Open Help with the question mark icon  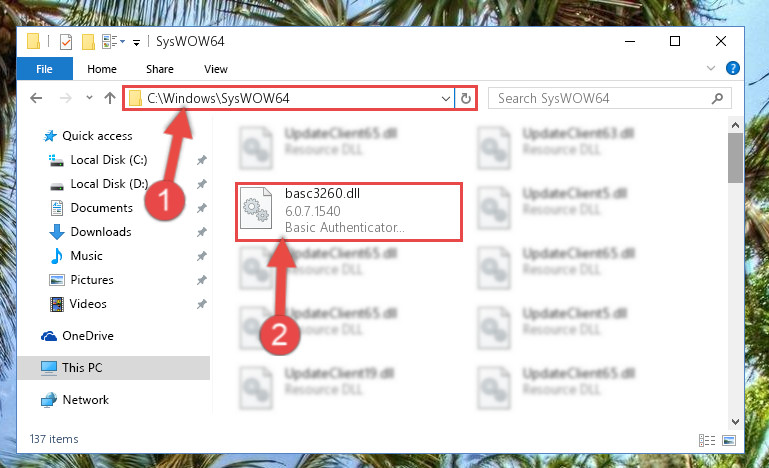point(732,68)
